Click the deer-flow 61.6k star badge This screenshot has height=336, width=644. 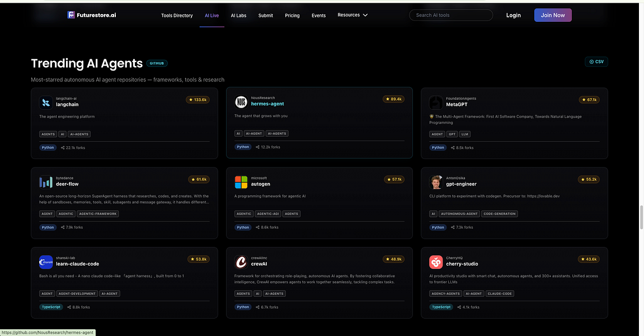(199, 179)
